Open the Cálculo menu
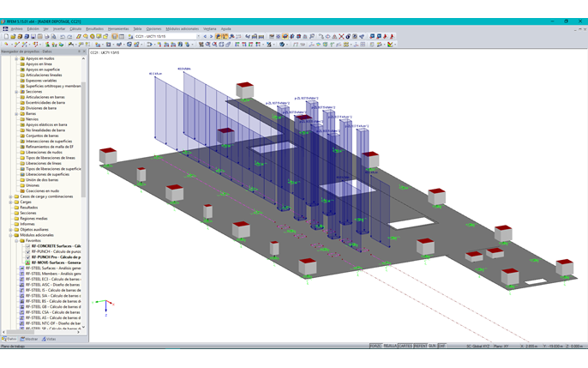 pyautogui.click(x=75, y=29)
